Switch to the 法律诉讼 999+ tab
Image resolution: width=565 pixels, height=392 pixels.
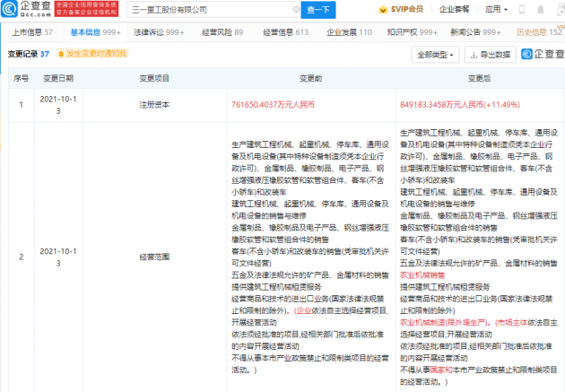coord(159,32)
